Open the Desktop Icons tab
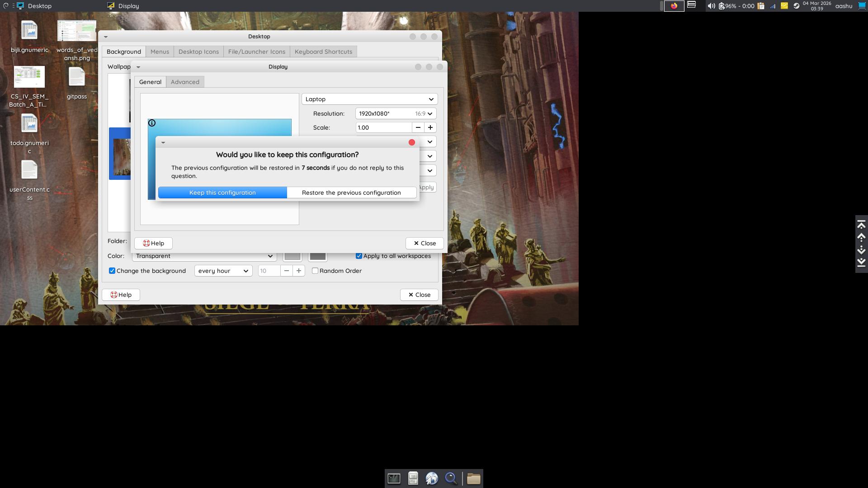 (198, 52)
